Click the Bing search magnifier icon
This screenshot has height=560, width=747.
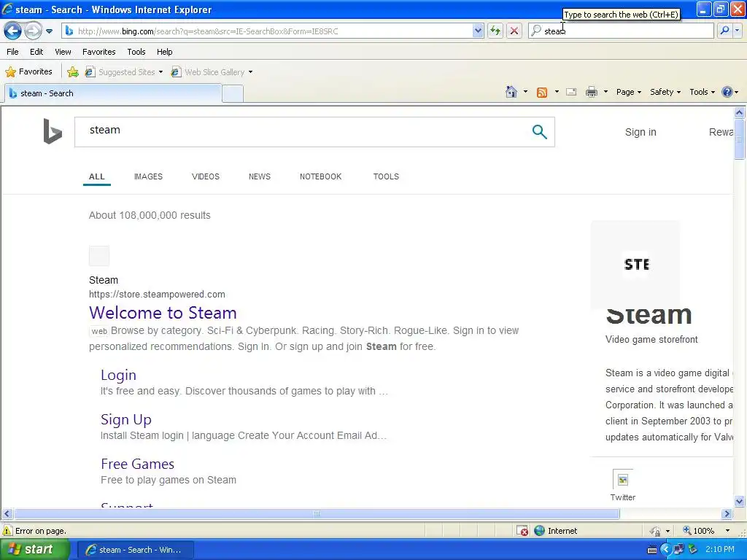539,132
